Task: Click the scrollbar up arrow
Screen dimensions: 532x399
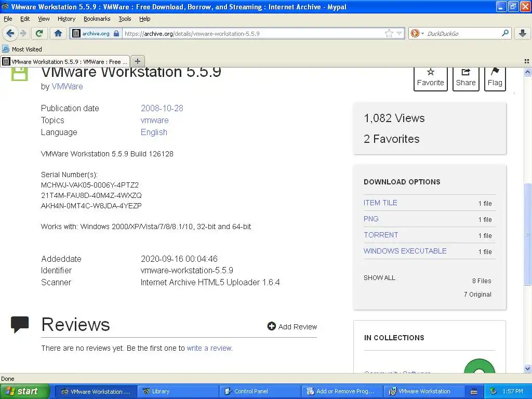Action: 527,72
